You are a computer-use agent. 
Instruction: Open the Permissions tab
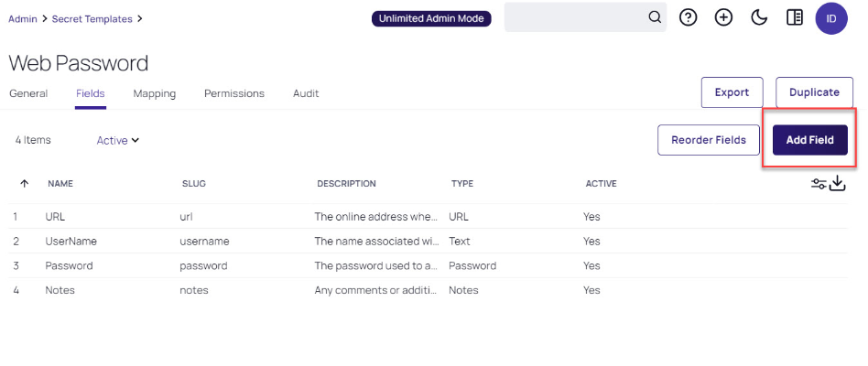(234, 93)
